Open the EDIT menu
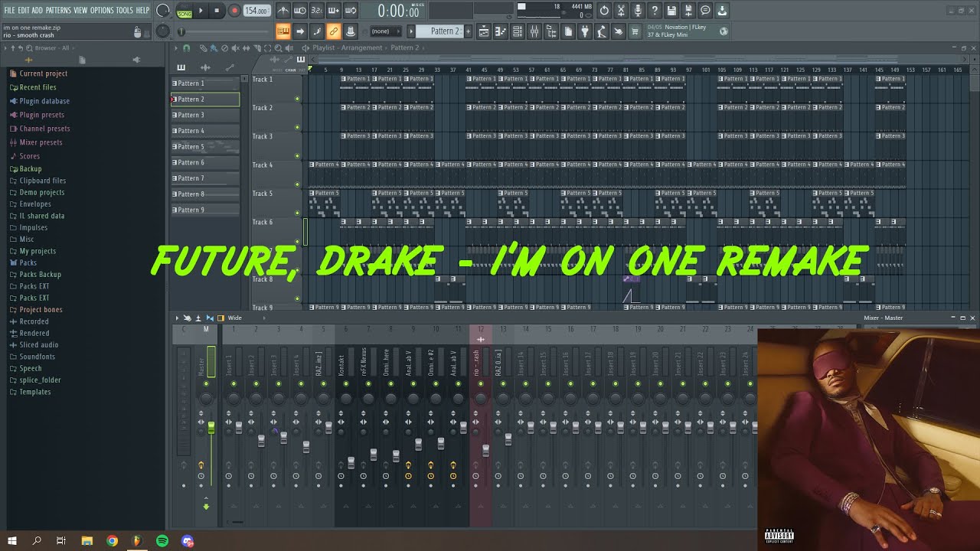 coord(24,11)
